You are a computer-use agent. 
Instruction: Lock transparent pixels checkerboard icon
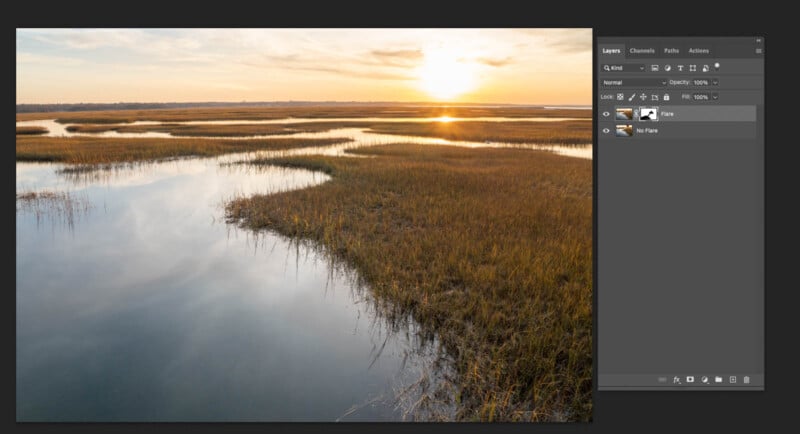(x=620, y=97)
